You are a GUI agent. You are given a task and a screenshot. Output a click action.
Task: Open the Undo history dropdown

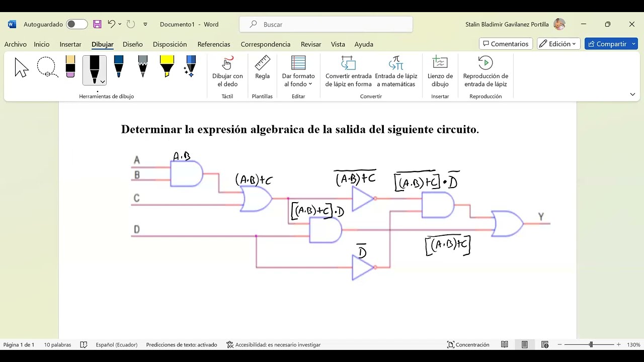[x=120, y=24]
